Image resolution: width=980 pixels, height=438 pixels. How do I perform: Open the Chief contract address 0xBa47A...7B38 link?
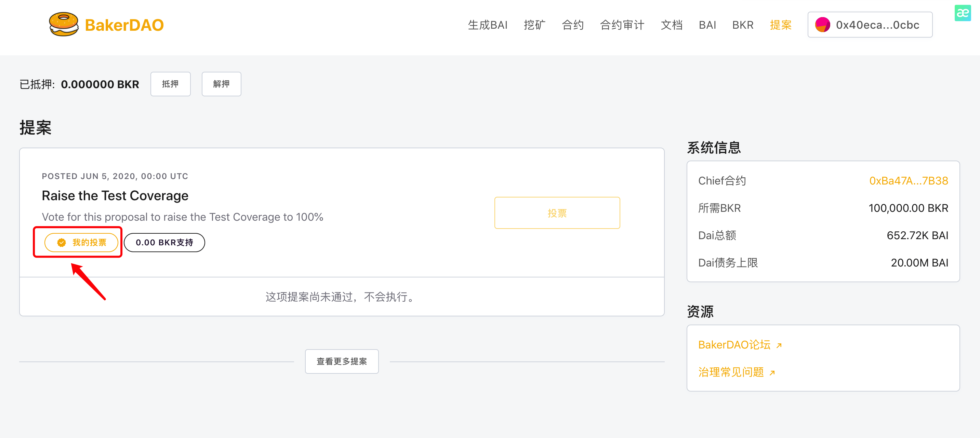(x=909, y=181)
